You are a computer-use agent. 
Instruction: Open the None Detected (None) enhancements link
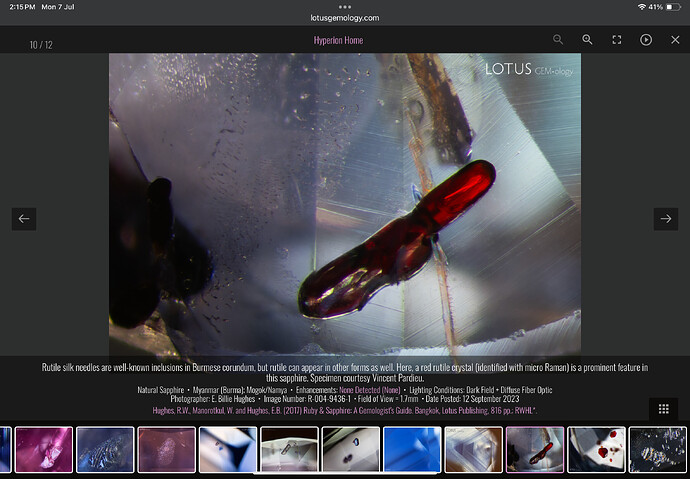(370, 390)
